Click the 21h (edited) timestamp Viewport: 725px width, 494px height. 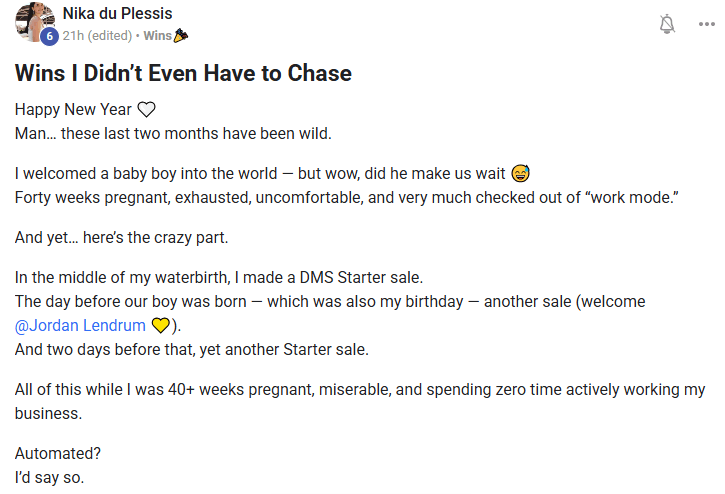pyautogui.click(x=97, y=36)
